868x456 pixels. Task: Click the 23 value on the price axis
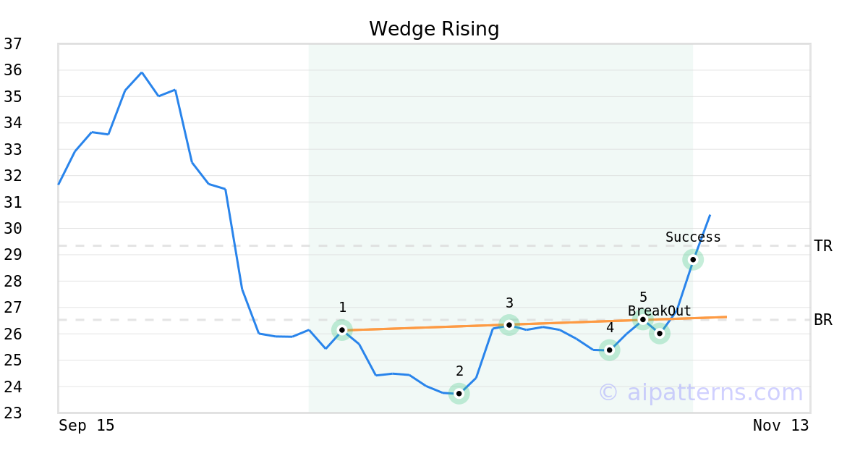tap(12, 413)
